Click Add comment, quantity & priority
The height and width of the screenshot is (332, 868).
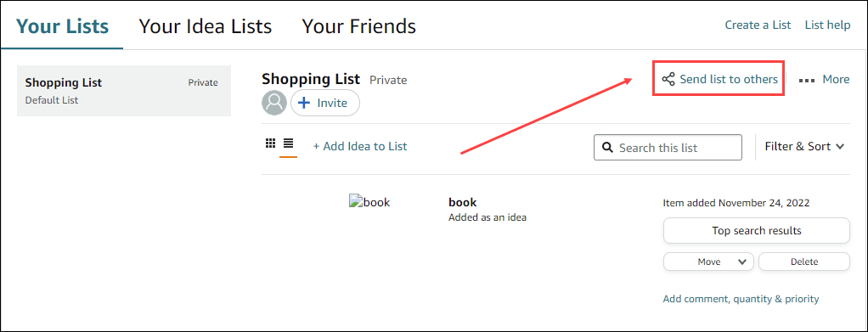(x=741, y=299)
